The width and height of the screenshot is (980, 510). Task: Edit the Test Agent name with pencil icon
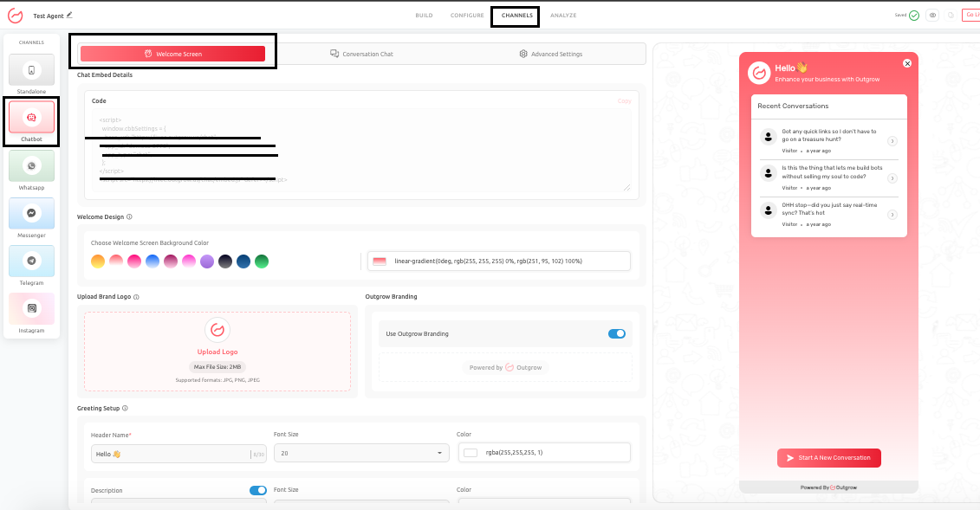point(69,15)
